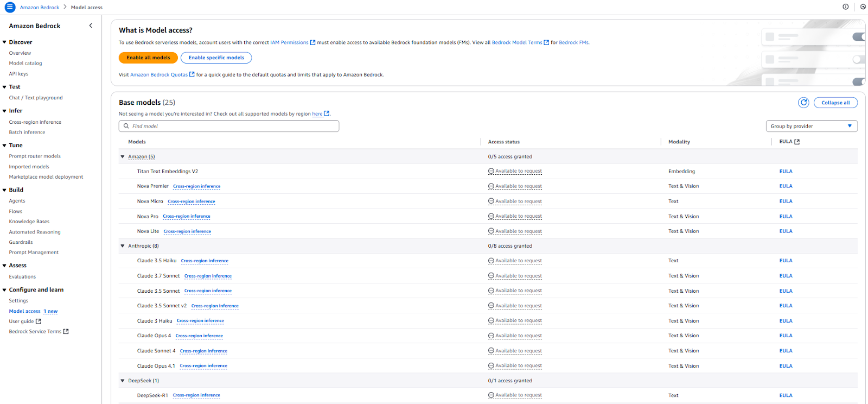Collapse the Test sidebar section
868x404 pixels.
click(4, 87)
